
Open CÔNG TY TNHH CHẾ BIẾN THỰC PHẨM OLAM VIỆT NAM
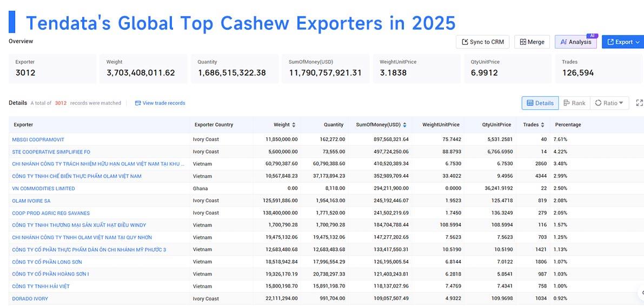[x=77, y=176]
